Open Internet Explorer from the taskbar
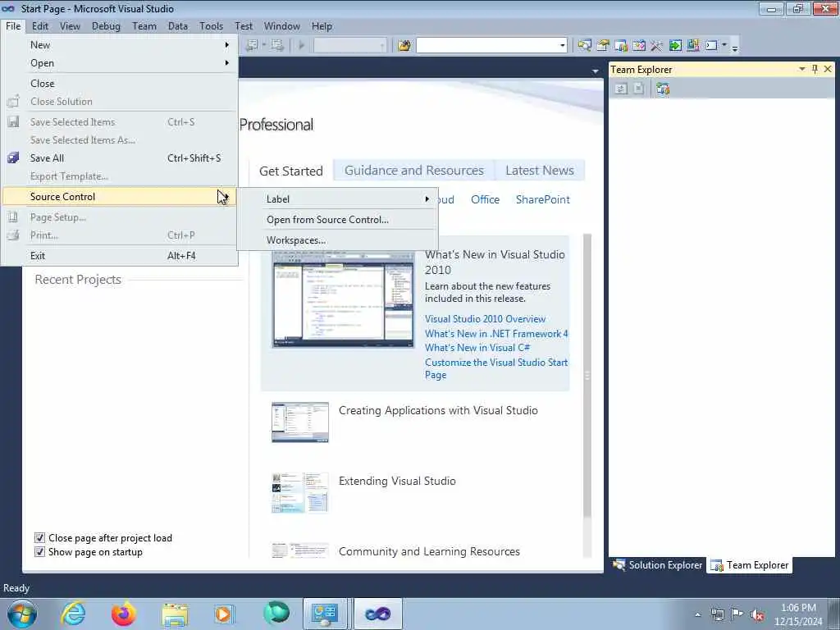This screenshot has width=840, height=630. click(73, 614)
